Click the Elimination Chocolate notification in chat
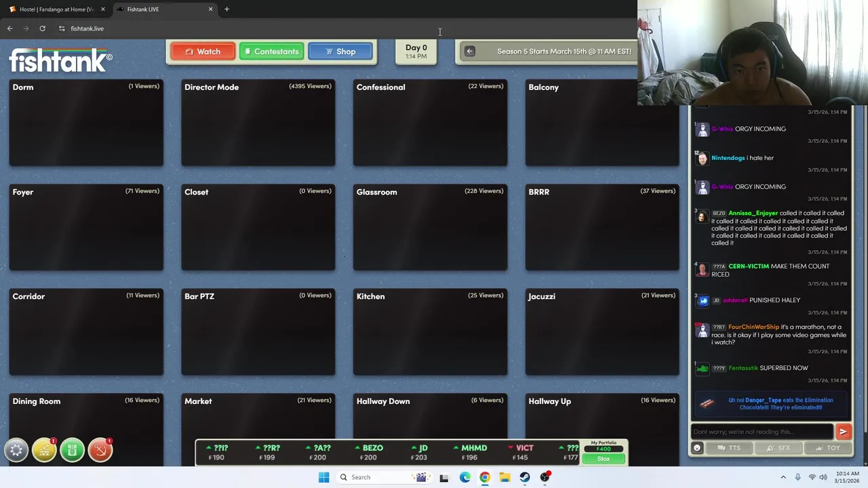 click(771, 404)
